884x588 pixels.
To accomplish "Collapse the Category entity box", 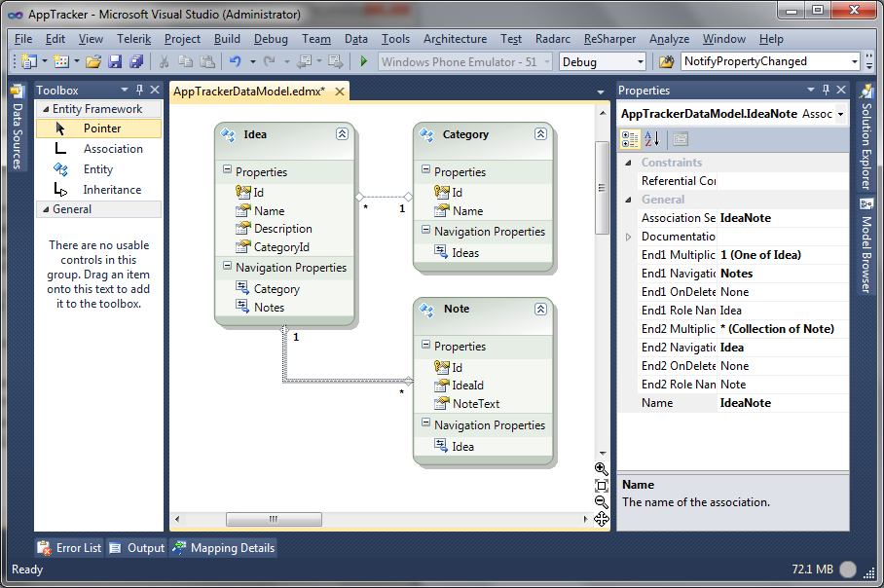I will 540,134.
